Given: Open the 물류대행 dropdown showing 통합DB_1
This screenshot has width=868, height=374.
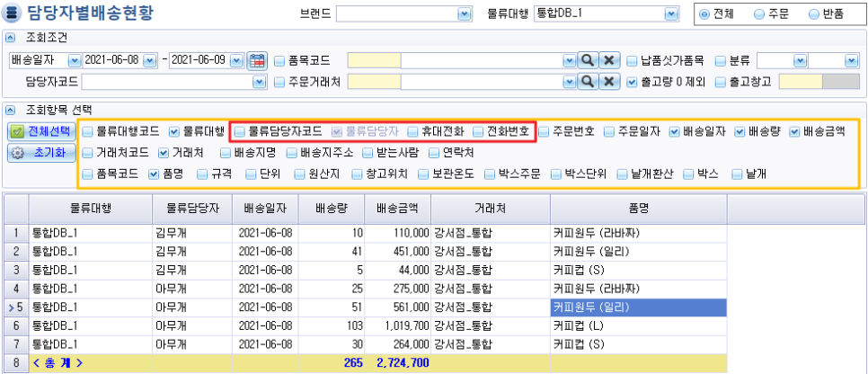Looking at the screenshot, I should click(x=671, y=14).
